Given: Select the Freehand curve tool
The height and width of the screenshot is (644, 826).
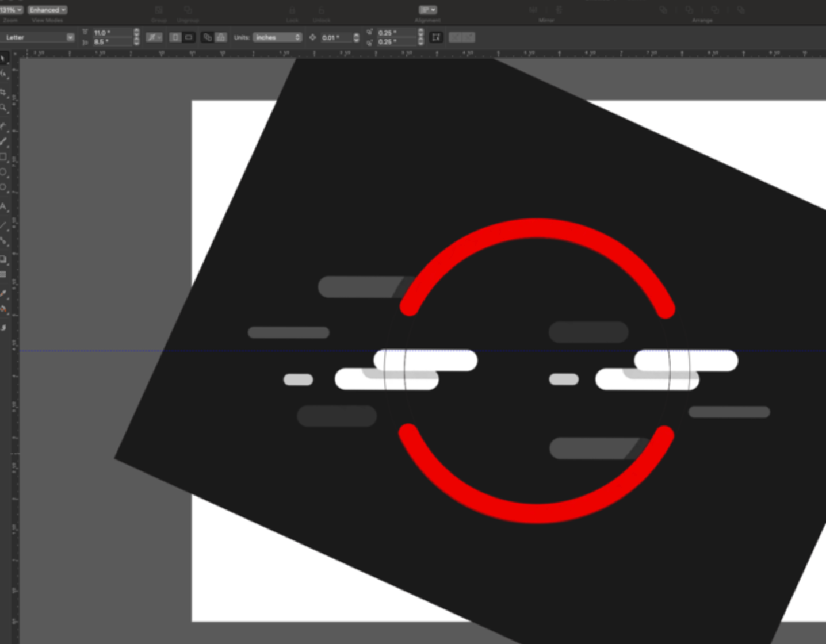Looking at the screenshot, I should point(3,126).
